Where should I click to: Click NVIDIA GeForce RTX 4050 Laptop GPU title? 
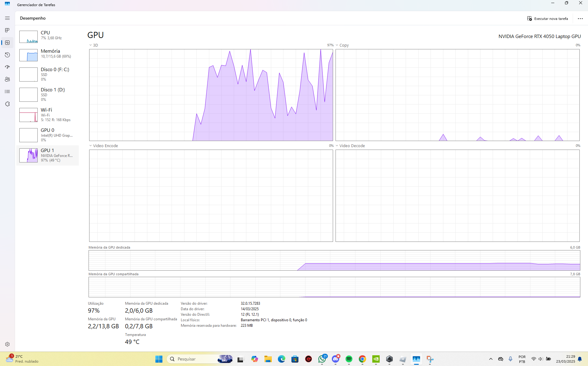tap(540, 36)
